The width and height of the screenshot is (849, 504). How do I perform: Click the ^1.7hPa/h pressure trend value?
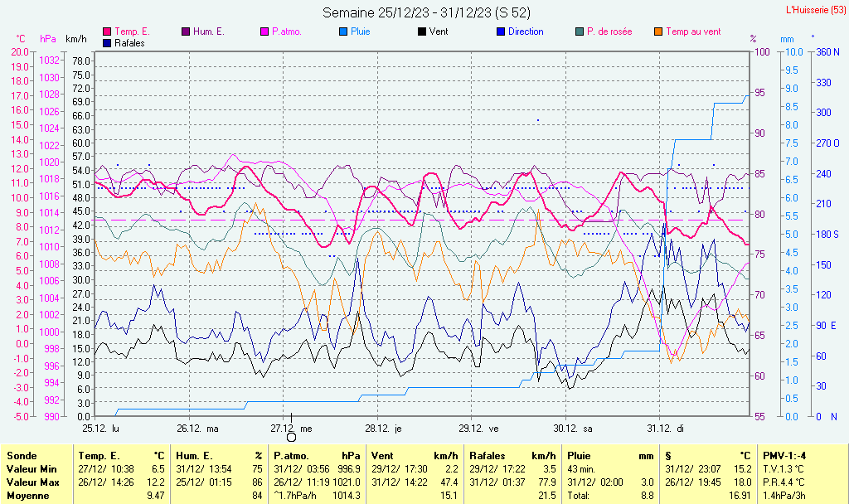click(294, 496)
